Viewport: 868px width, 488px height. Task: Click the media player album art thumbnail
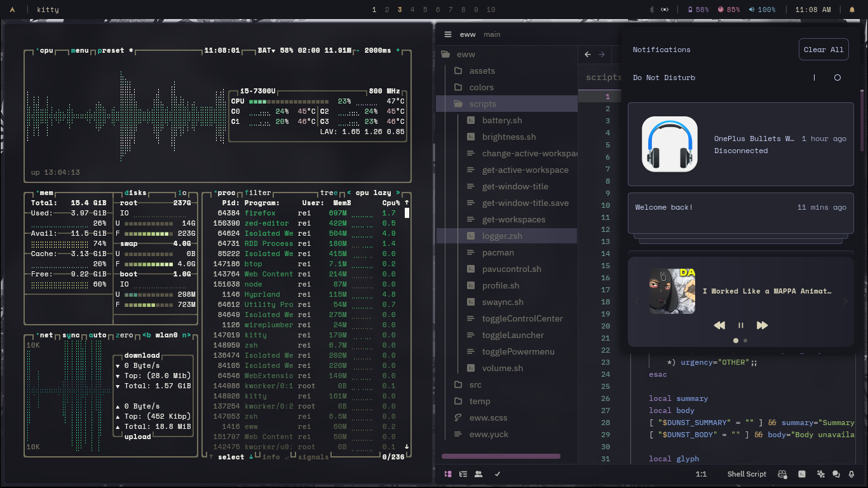pos(672,291)
